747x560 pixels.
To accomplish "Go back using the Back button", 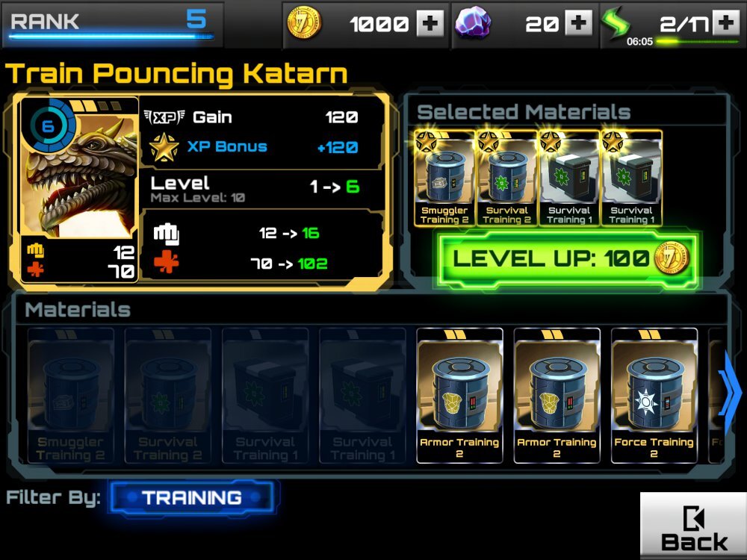I will (693, 526).
